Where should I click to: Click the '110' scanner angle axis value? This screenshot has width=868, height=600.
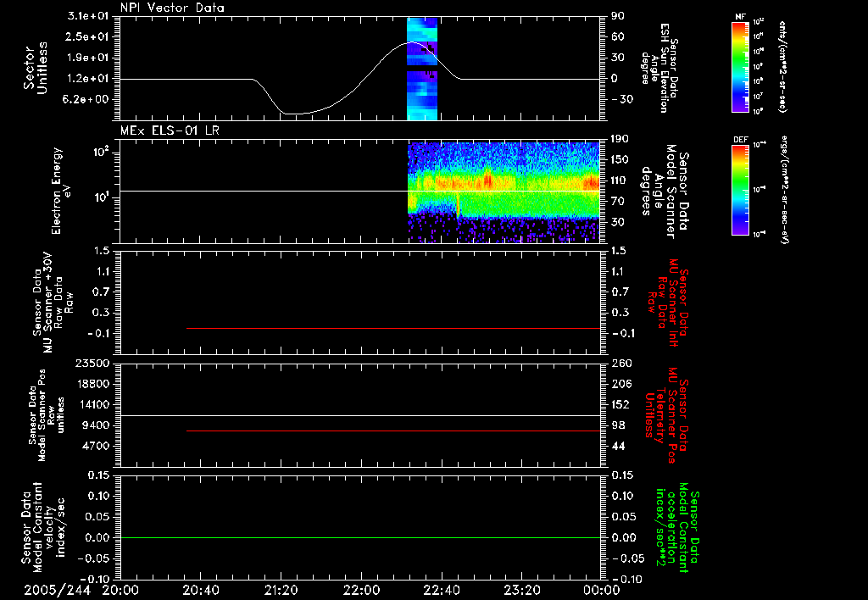[x=620, y=181]
